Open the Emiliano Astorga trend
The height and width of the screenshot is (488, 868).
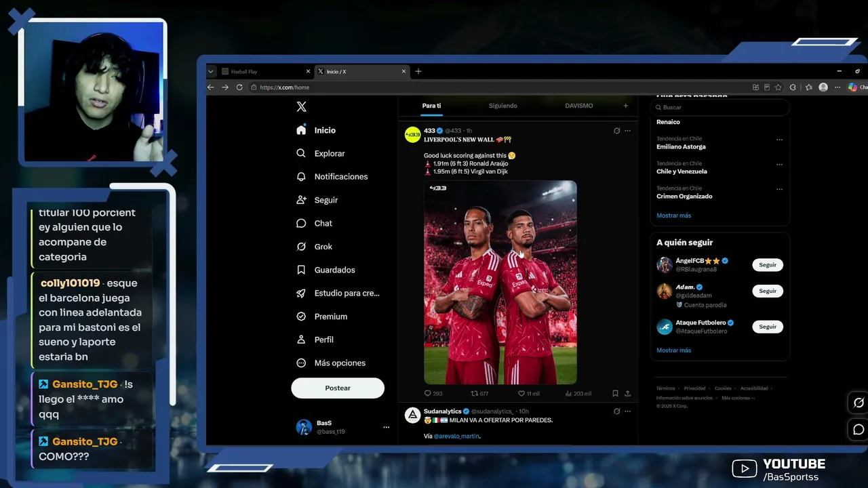click(681, 147)
